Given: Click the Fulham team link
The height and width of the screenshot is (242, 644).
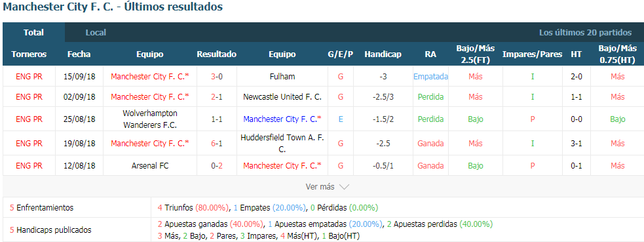Looking at the screenshot, I should pyautogui.click(x=282, y=76).
